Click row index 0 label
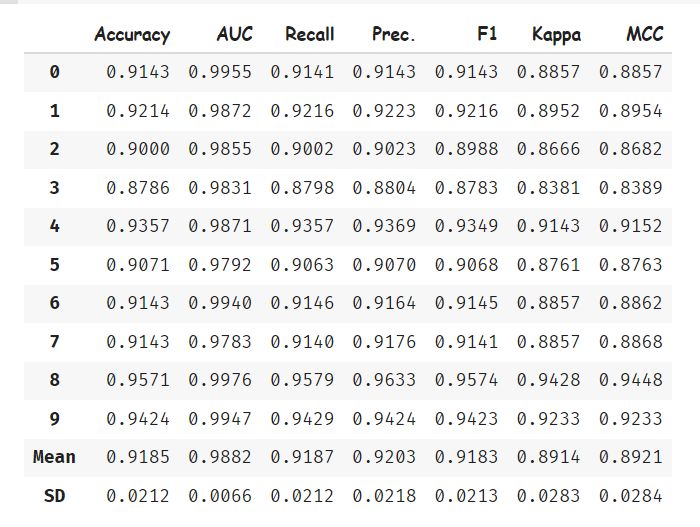 54,72
